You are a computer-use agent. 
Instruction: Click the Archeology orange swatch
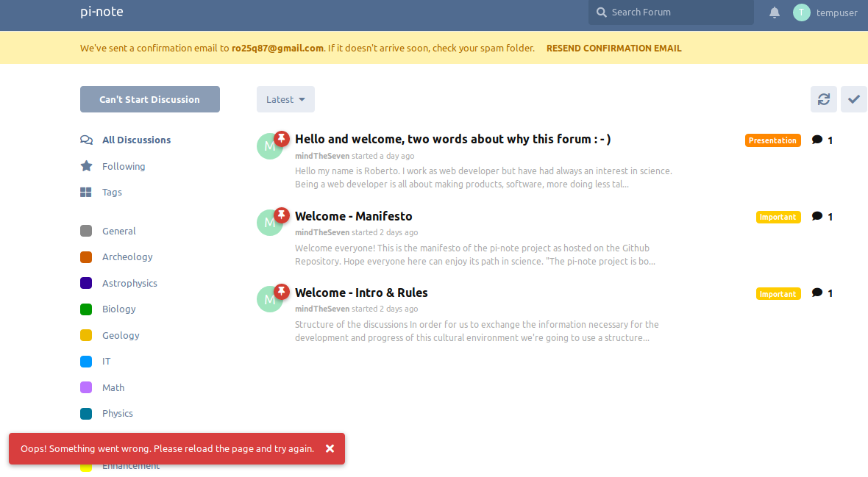[x=86, y=257]
